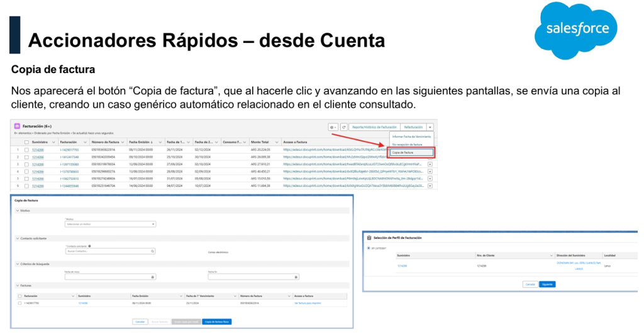Viewport: 644px width, 333px height.
Task: Click the Salesforce cloud logo
Action: point(577,29)
